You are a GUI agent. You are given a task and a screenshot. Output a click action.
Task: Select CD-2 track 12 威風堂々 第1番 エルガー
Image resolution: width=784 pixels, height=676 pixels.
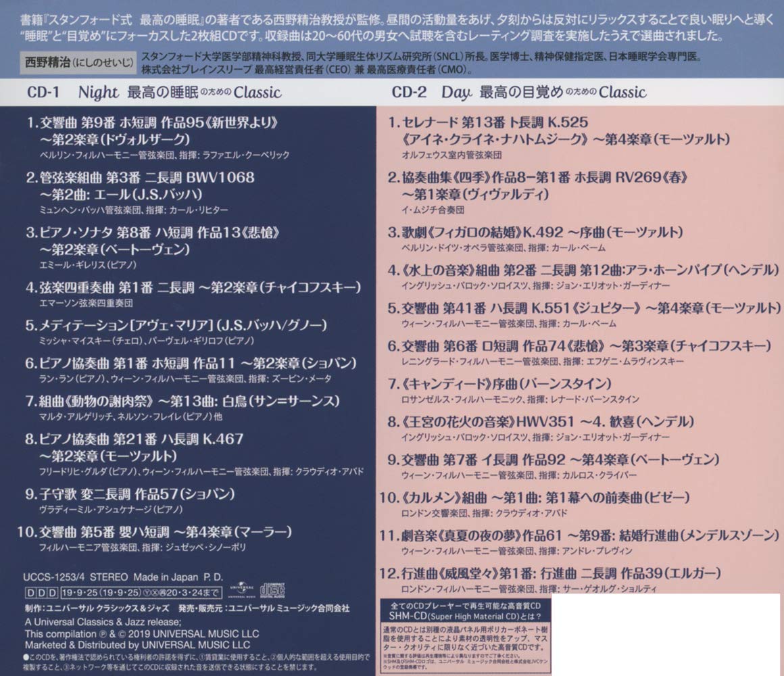(549, 573)
